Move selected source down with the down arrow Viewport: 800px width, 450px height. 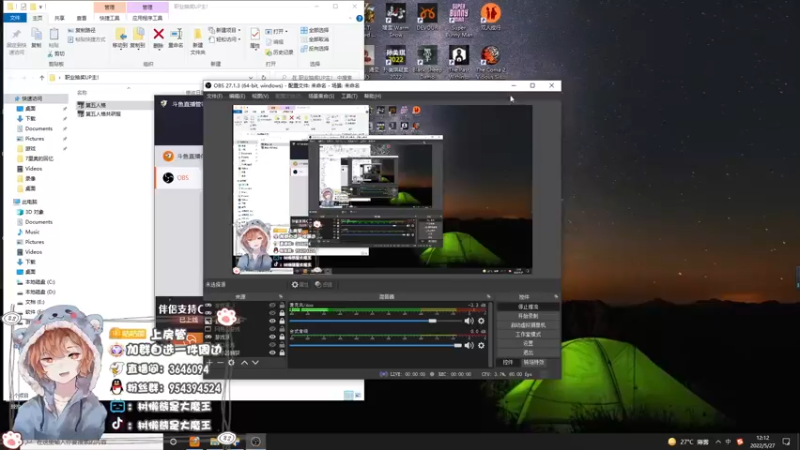coord(256,362)
